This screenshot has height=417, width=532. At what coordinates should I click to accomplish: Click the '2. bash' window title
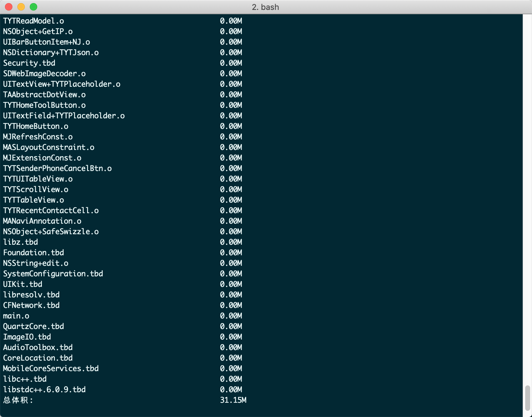coord(265,7)
